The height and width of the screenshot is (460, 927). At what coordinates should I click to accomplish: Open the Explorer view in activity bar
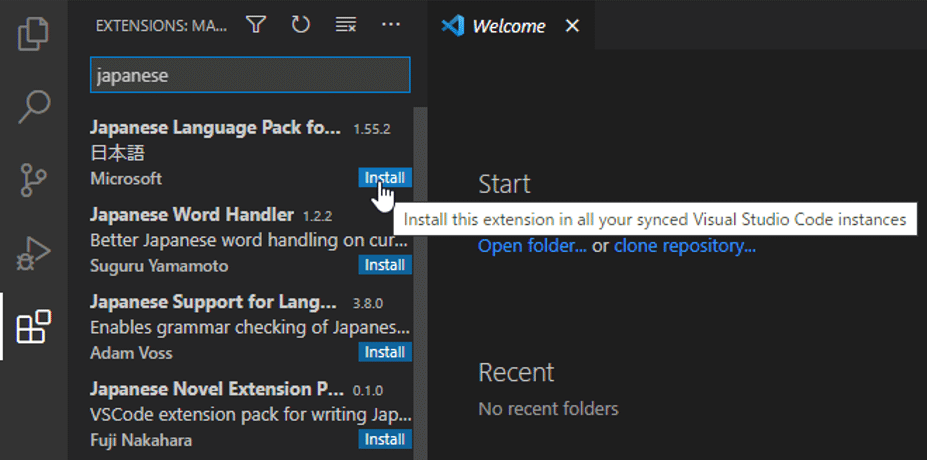pos(34,34)
